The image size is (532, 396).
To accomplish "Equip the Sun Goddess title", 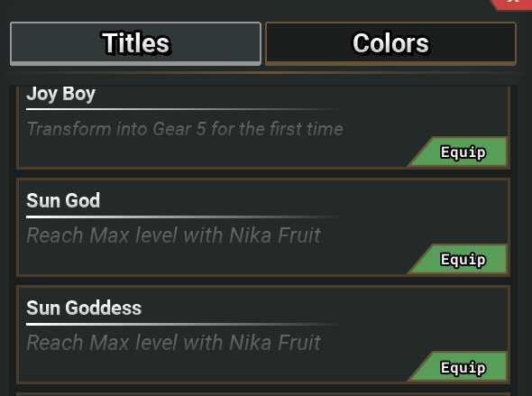I will point(458,367).
